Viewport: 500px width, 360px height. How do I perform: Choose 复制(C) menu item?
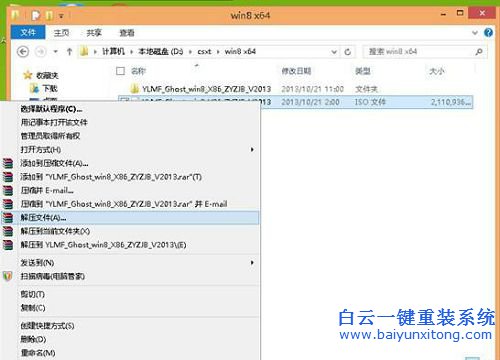[130, 308]
